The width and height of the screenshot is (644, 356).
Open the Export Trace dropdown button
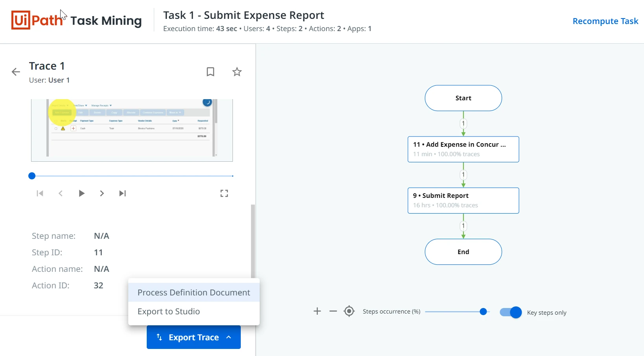pyautogui.click(x=194, y=337)
